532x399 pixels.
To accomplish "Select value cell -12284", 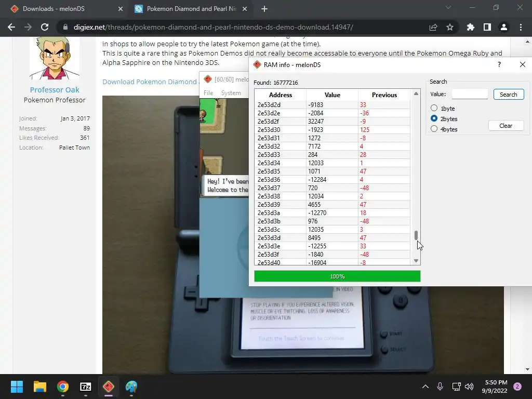I will [x=332, y=179].
